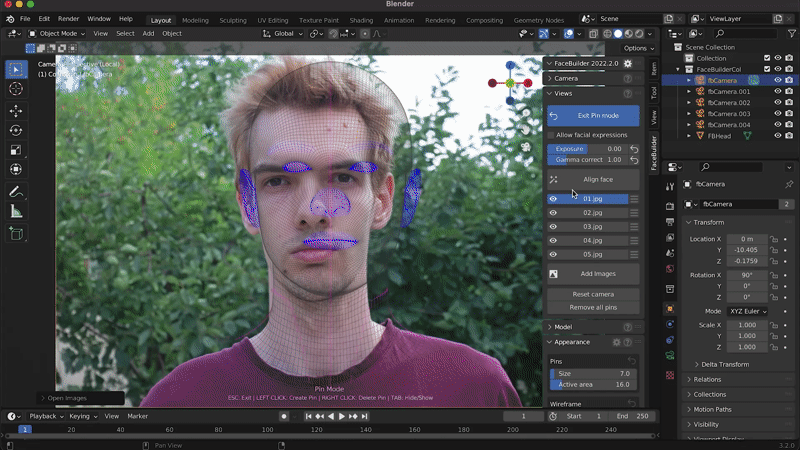The image size is (800, 450).
Task: Reset Exposure value with arrow icon
Action: click(634, 149)
